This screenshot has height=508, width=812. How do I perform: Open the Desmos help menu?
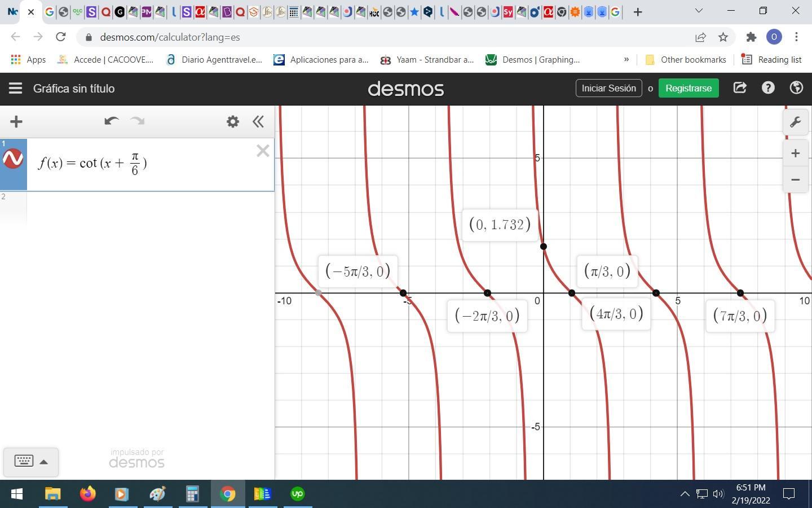[768, 88]
